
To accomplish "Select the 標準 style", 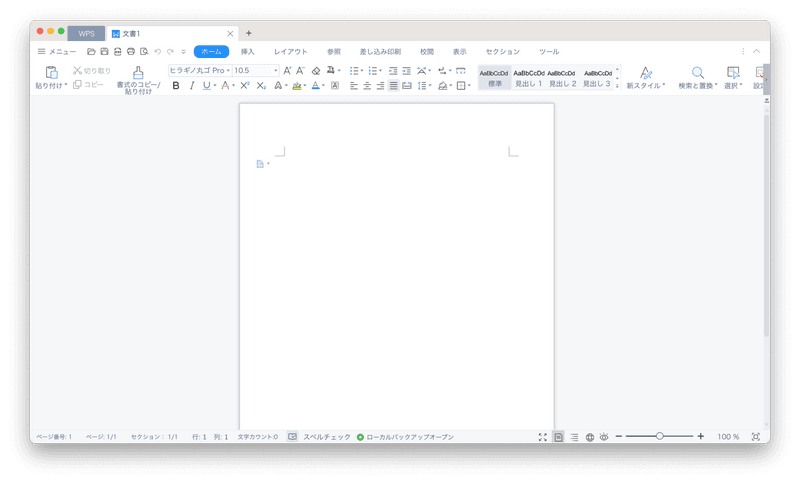I will tap(494, 78).
